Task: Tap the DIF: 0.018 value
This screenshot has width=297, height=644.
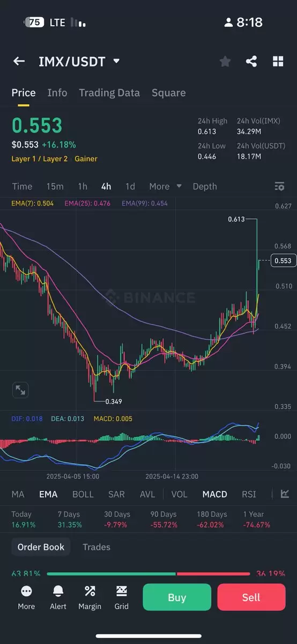Action: [27, 419]
